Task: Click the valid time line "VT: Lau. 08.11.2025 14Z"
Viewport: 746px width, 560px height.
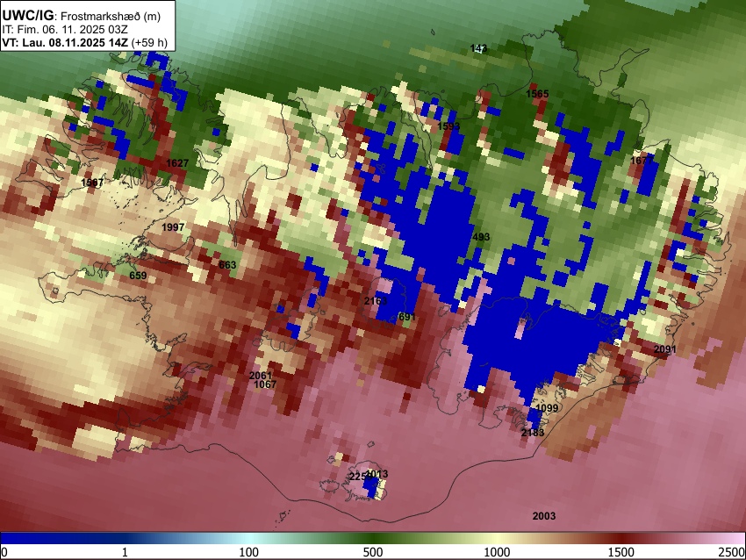Action: click(x=65, y=43)
